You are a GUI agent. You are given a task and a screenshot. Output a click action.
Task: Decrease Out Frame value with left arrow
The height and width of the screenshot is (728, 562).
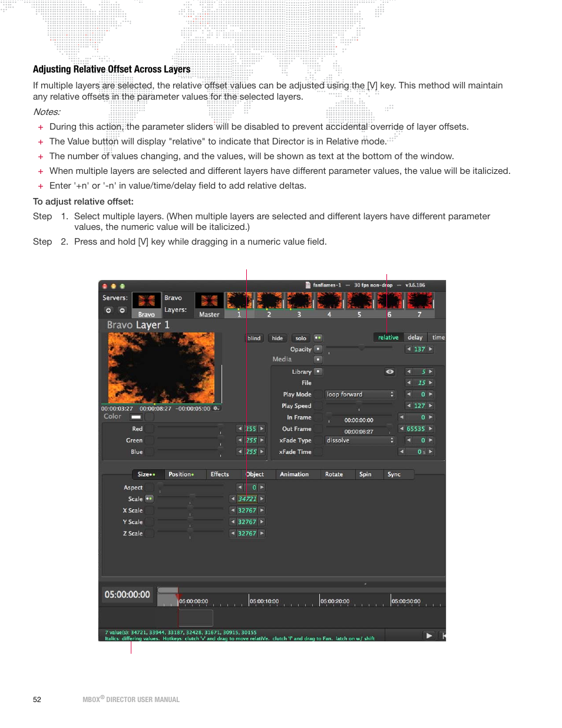(402, 429)
